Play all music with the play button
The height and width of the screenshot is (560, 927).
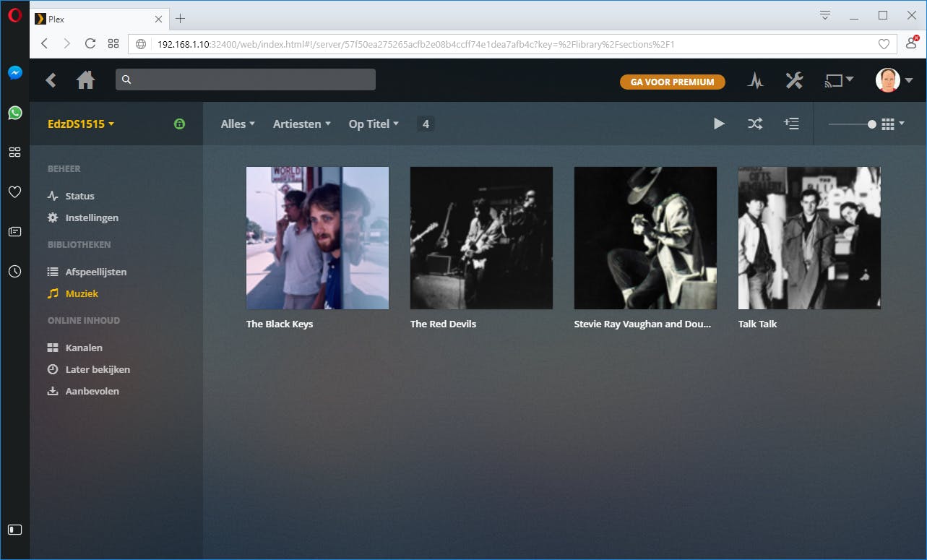coord(719,124)
